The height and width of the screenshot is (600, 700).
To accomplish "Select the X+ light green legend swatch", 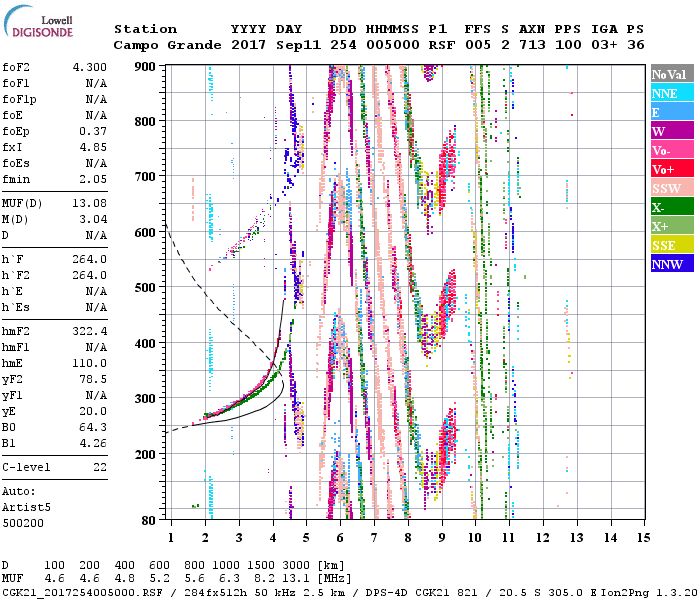I will [x=672, y=225].
